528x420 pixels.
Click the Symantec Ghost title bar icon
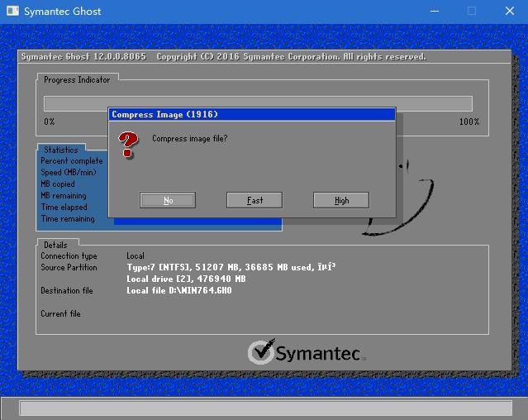(x=12, y=11)
